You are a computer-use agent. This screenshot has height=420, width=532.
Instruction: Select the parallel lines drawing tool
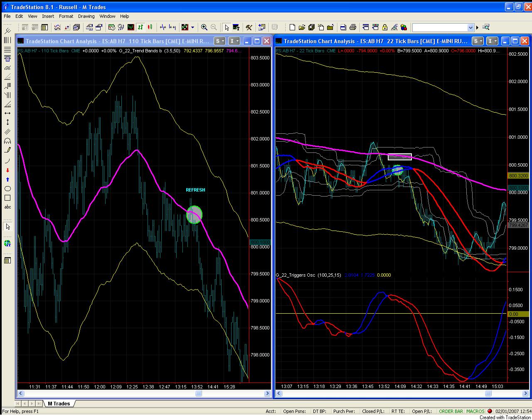click(7, 131)
